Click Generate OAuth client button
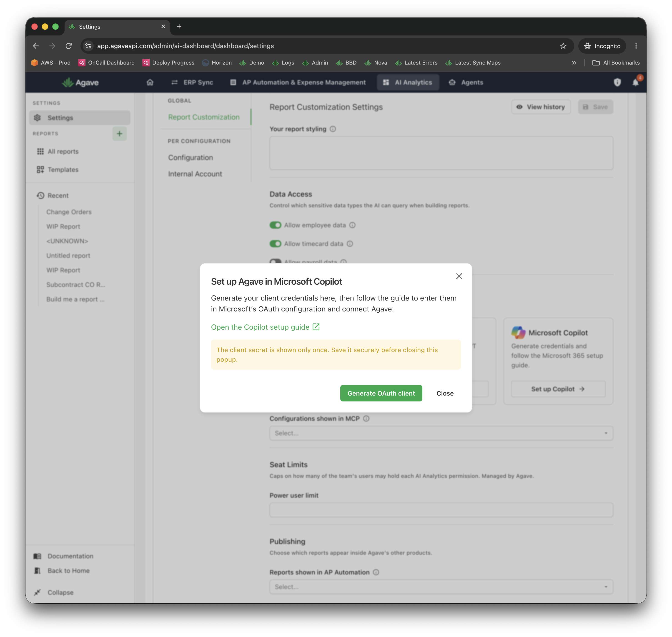Screen dimensions: 672x637 [381, 393]
